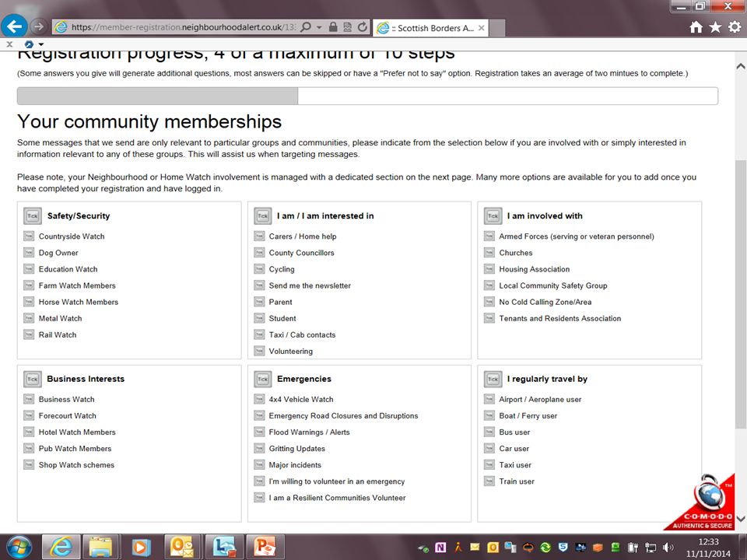Open File Explorer folder on taskbar
747x560 pixels.
(100, 547)
